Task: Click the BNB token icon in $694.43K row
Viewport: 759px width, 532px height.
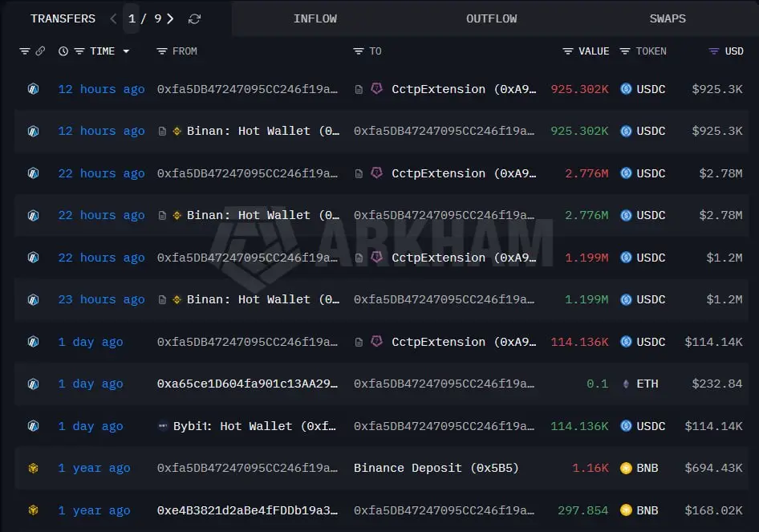Action: click(626, 468)
